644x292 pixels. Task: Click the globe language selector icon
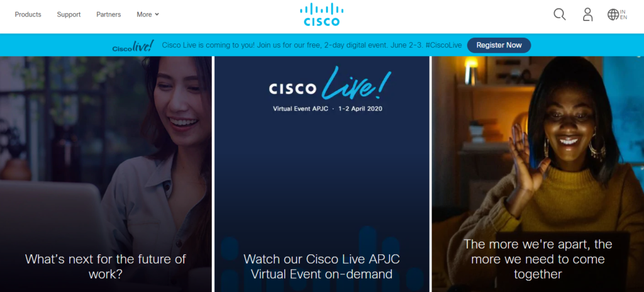click(613, 14)
